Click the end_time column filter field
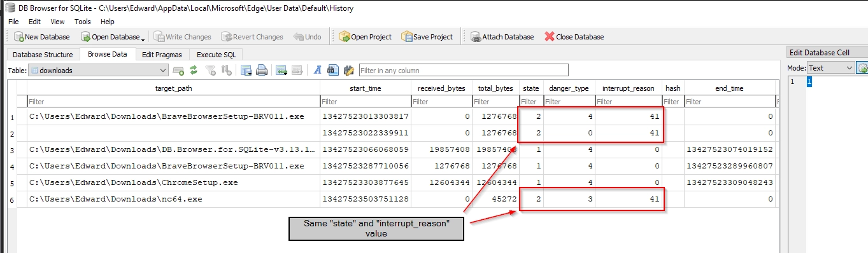The height and width of the screenshot is (253, 868). pyautogui.click(x=729, y=102)
